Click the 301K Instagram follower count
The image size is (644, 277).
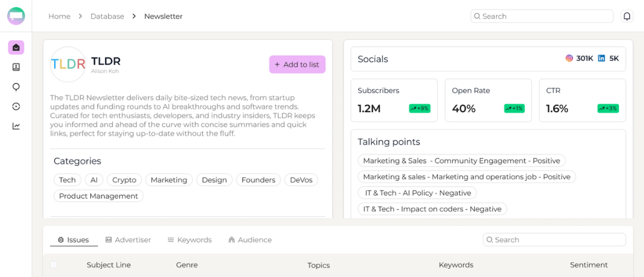pyautogui.click(x=585, y=58)
